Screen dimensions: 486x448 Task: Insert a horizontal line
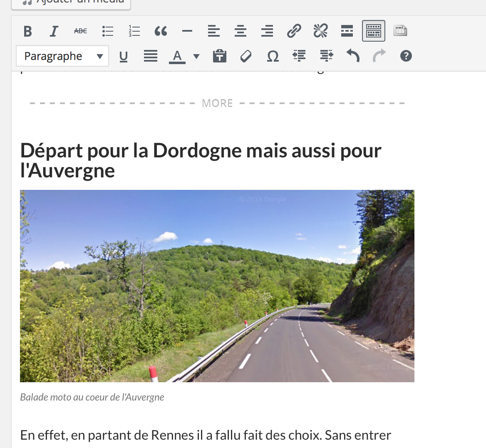click(x=187, y=31)
